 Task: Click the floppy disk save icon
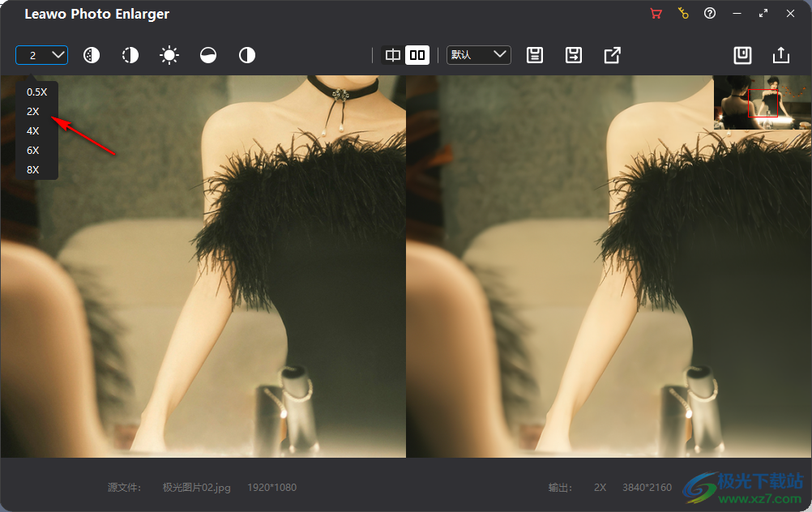pos(535,55)
